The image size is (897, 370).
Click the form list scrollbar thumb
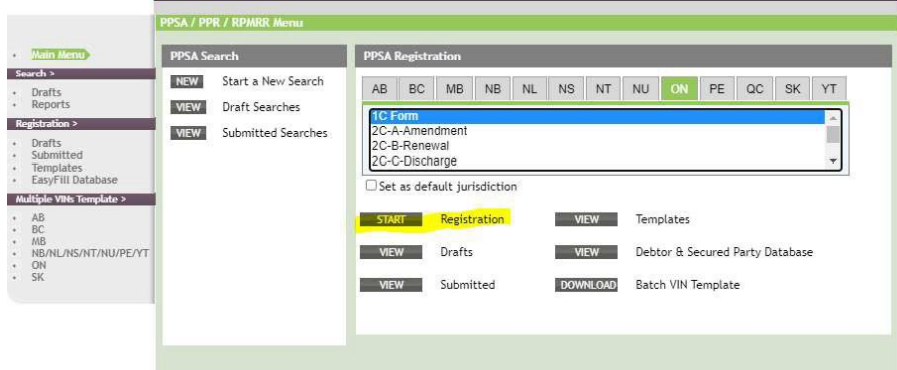point(833,134)
